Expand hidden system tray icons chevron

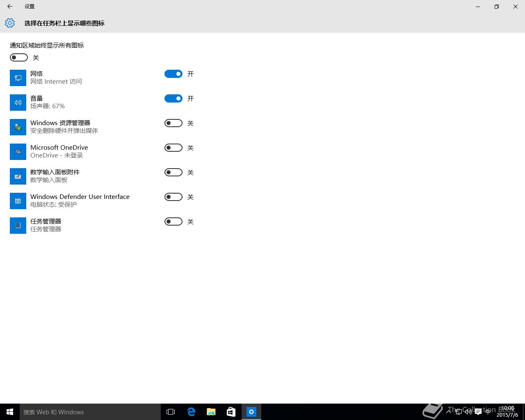click(449, 412)
